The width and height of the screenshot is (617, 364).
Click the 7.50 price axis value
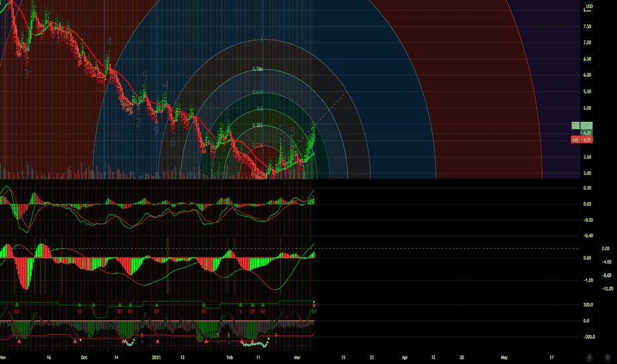[587, 26]
